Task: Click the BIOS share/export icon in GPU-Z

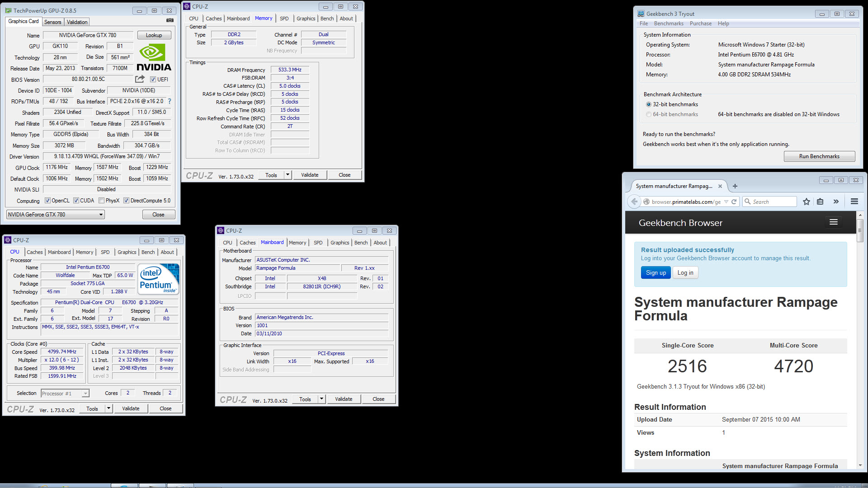Action: point(140,79)
